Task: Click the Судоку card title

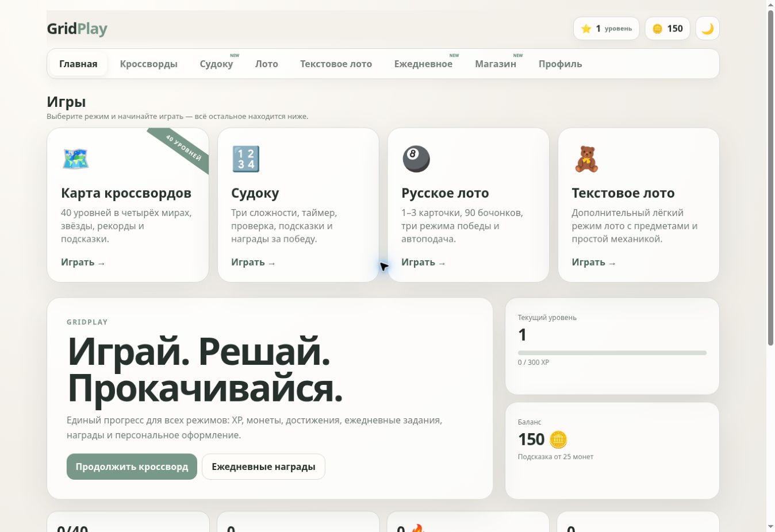Action: click(255, 193)
